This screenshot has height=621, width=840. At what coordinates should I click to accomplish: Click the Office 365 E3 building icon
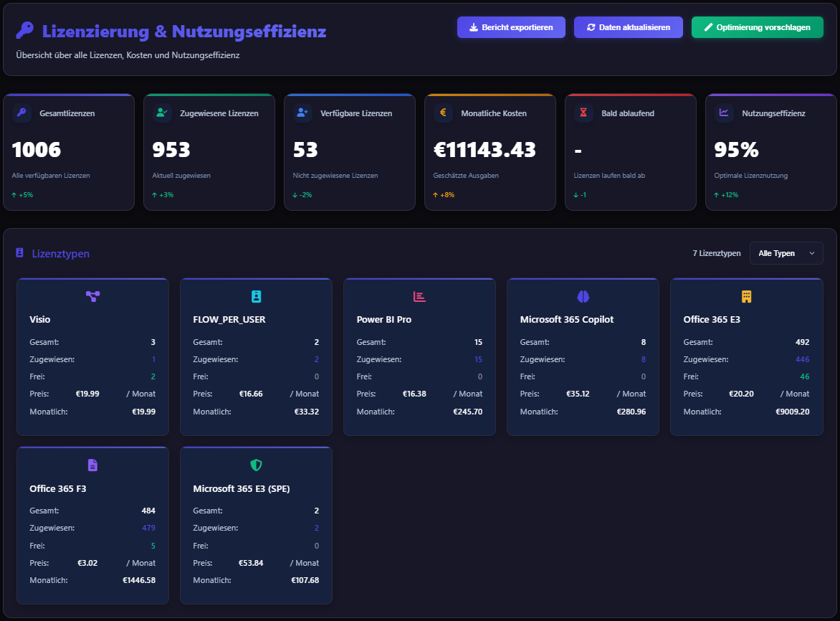tap(746, 296)
